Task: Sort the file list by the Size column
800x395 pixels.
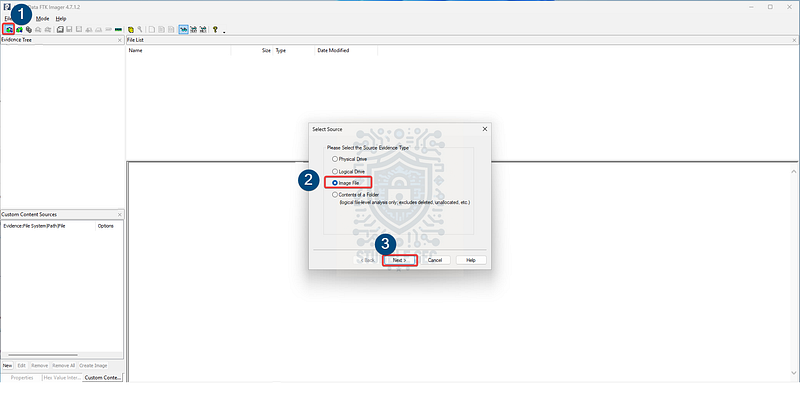Action: [x=252, y=51]
